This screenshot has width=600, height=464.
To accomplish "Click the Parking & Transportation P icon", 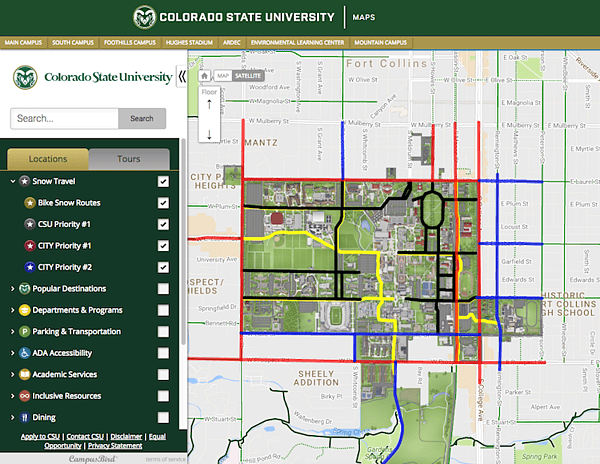I will click(24, 331).
